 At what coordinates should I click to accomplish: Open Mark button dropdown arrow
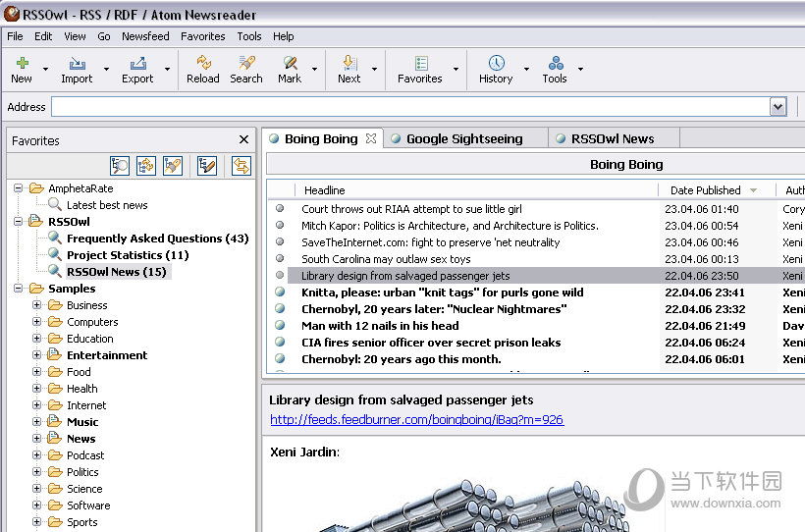314,69
